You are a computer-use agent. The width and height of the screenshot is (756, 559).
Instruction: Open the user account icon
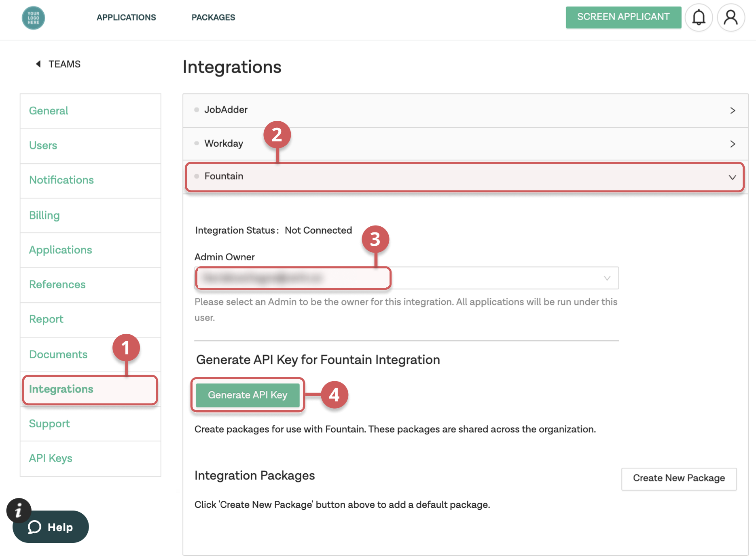pyautogui.click(x=731, y=17)
